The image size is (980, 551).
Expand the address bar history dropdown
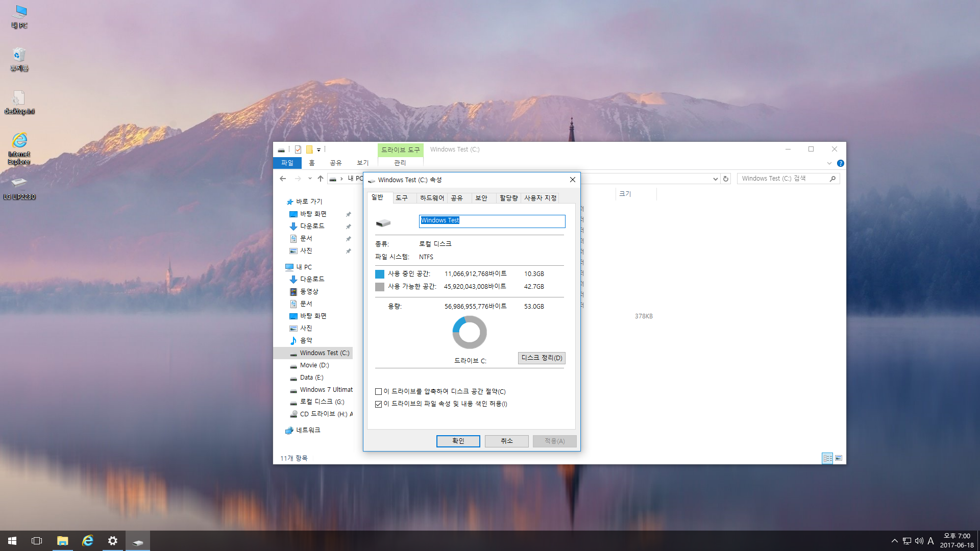715,179
